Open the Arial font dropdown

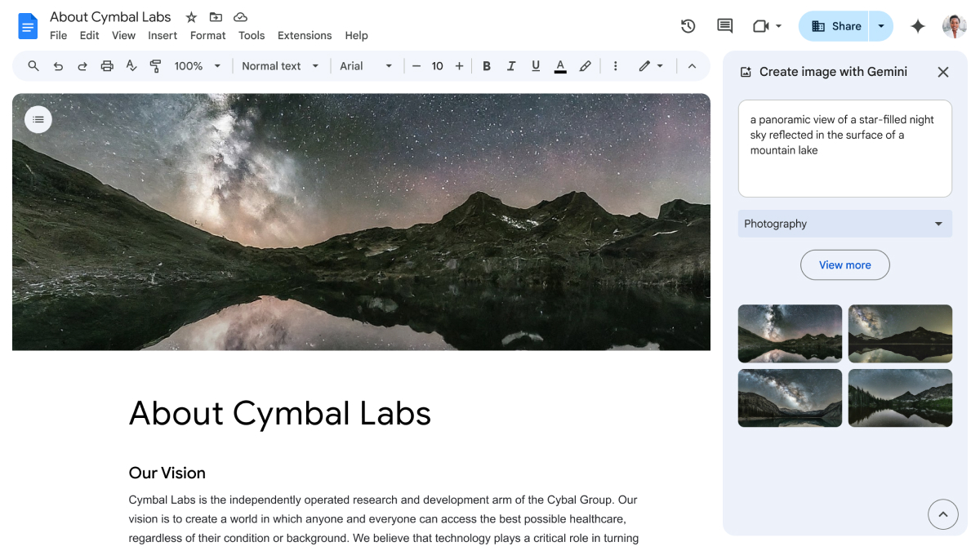[366, 65]
